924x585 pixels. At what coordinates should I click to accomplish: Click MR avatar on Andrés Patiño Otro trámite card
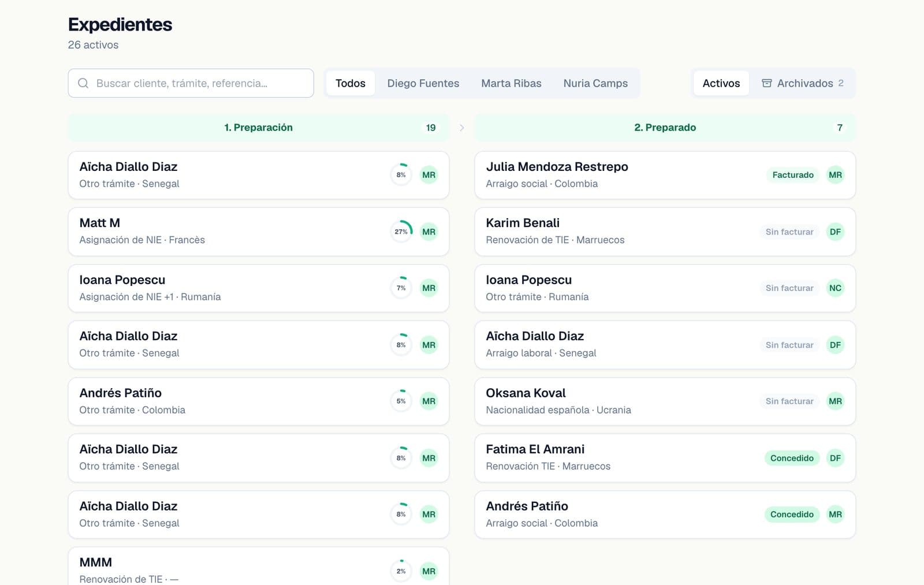pyautogui.click(x=429, y=401)
